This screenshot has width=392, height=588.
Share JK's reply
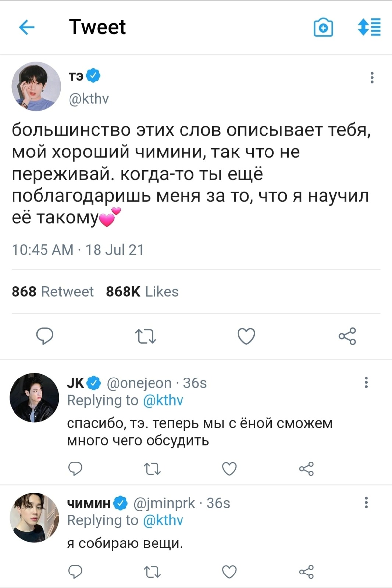click(x=306, y=469)
